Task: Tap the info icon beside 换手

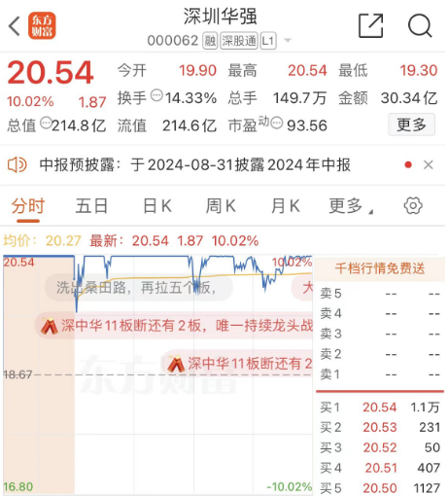Action: (x=156, y=95)
